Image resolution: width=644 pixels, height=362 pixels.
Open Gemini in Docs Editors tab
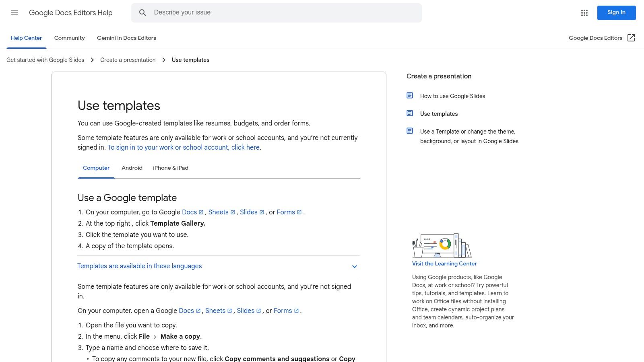126,38
